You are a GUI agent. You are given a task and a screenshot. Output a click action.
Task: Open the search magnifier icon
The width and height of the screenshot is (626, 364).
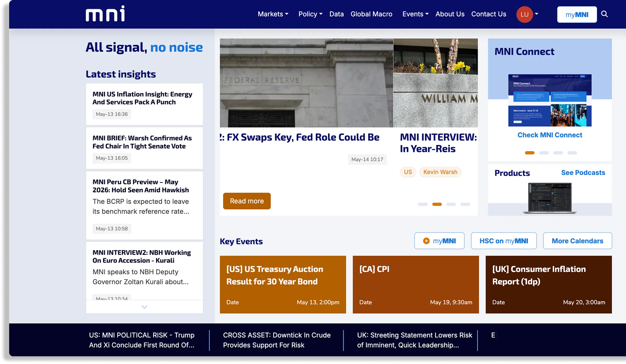click(x=604, y=14)
